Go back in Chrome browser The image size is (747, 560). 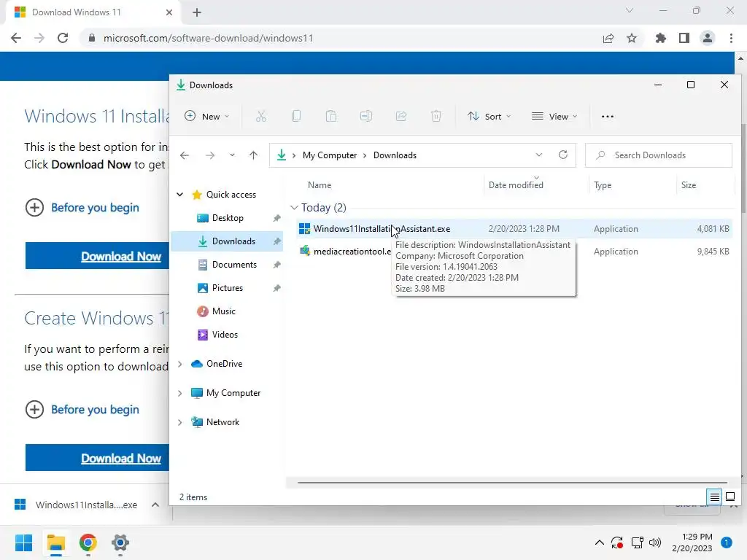point(16,38)
